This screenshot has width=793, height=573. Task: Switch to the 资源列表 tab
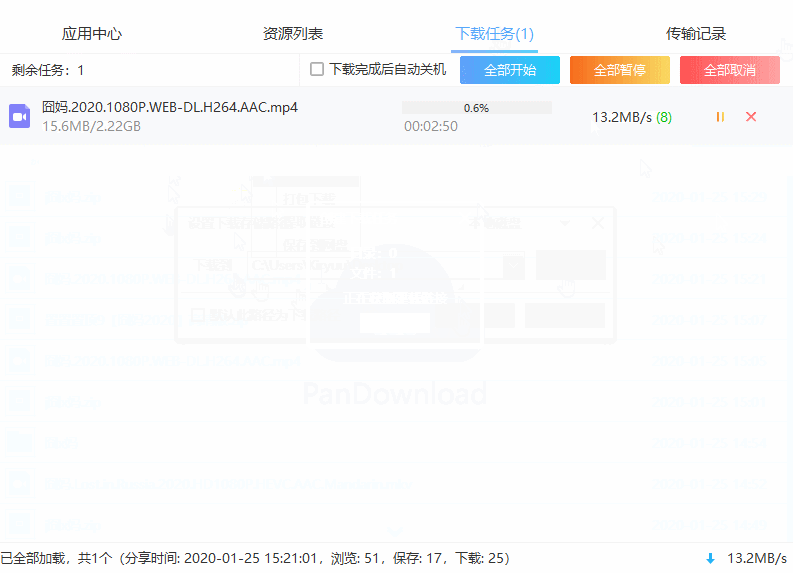coord(293,34)
